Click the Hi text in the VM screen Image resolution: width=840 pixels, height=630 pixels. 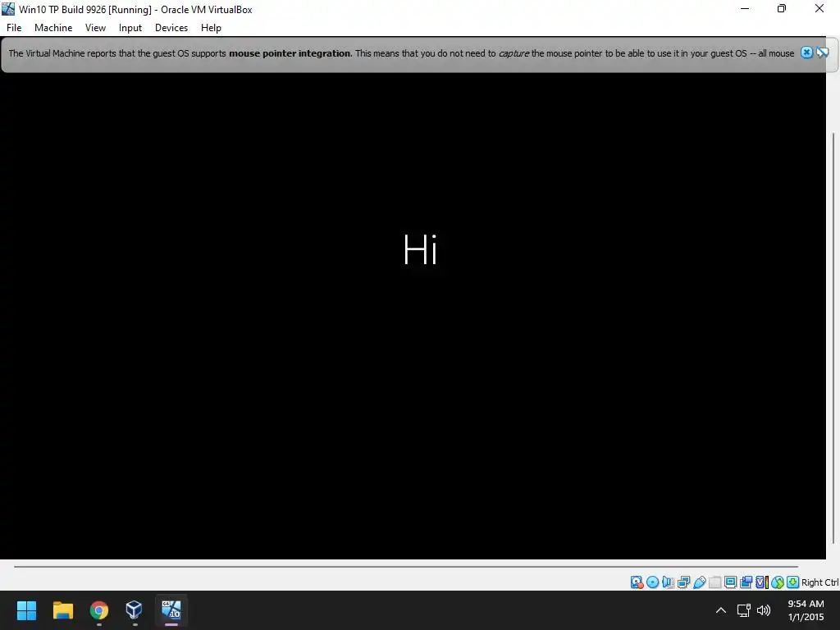click(421, 249)
